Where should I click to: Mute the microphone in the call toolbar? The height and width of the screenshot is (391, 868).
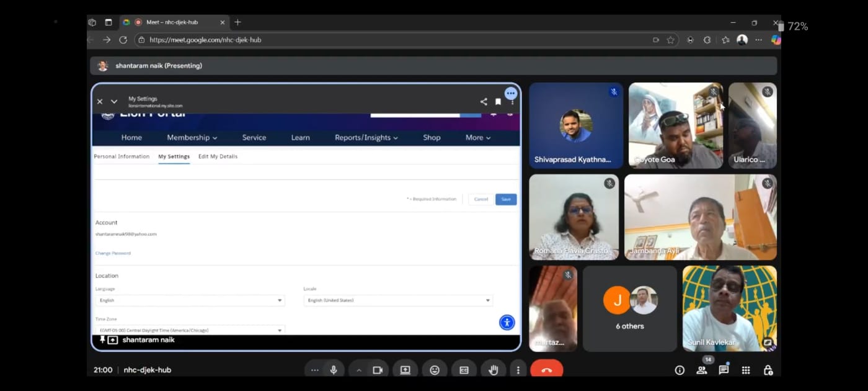coord(333,369)
